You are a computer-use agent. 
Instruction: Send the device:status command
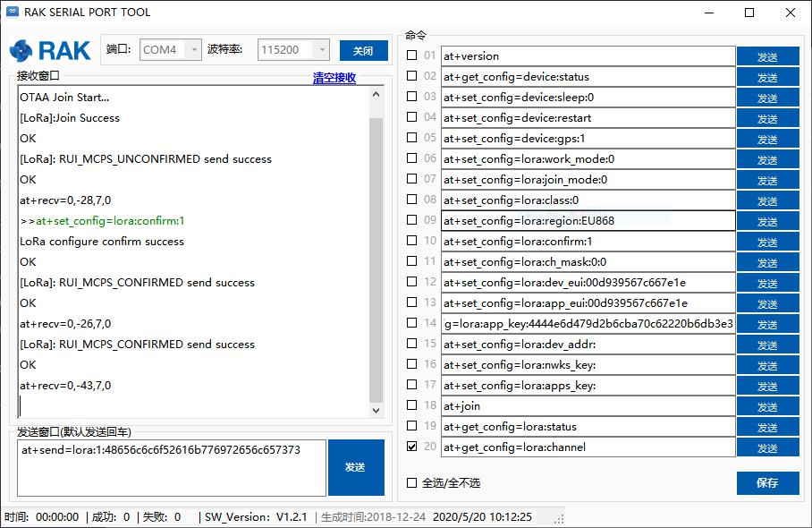[x=767, y=77]
